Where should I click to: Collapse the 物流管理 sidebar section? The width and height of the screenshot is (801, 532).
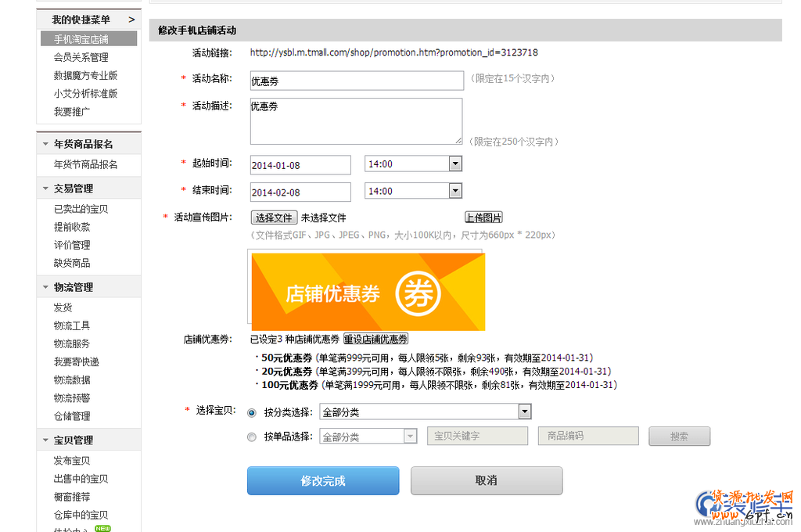pos(46,287)
